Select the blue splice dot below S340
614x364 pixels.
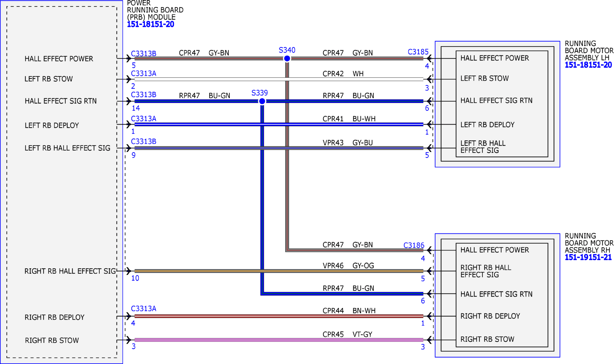(x=287, y=58)
